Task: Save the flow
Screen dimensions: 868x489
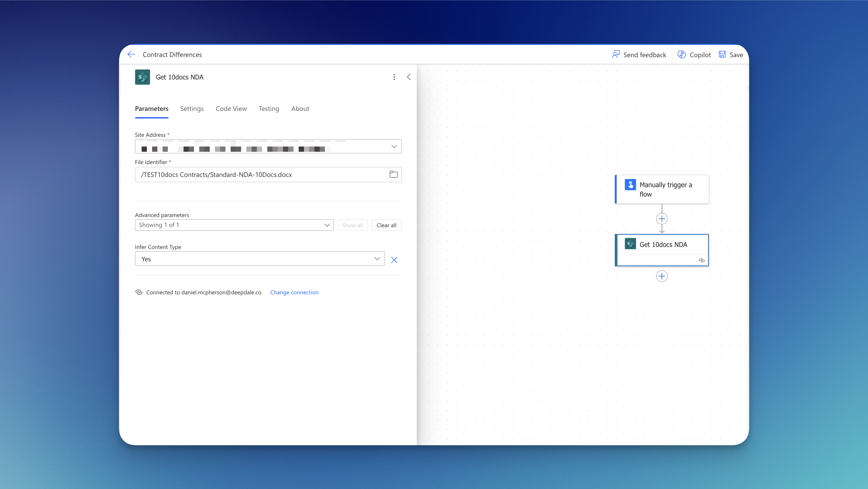Action: pyautogui.click(x=731, y=55)
